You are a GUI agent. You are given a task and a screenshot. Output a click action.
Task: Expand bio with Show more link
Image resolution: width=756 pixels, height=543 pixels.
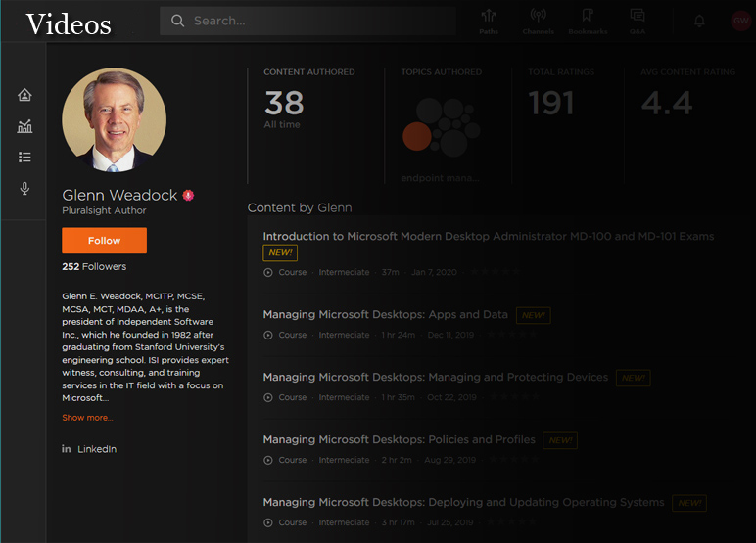(x=87, y=418)
